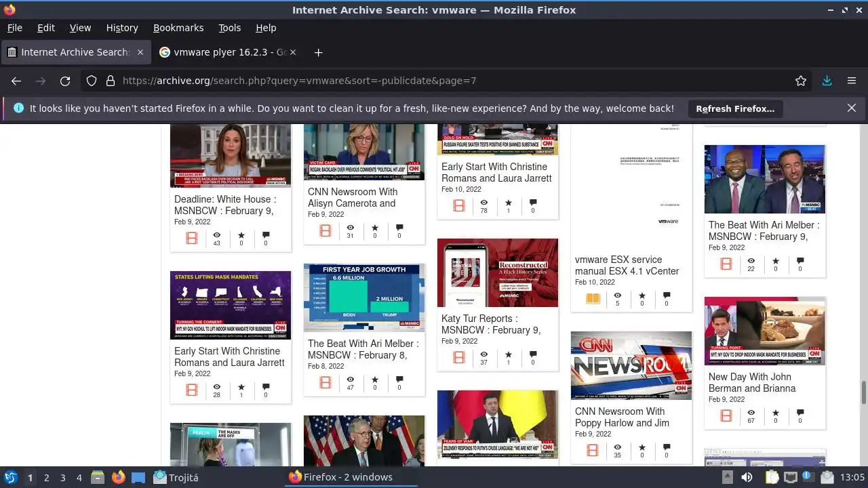This screenshot has width=868, height=488.
Task: Switch to the vmware plyer 16.2.3 tab
Action: [x=229, y=52]
